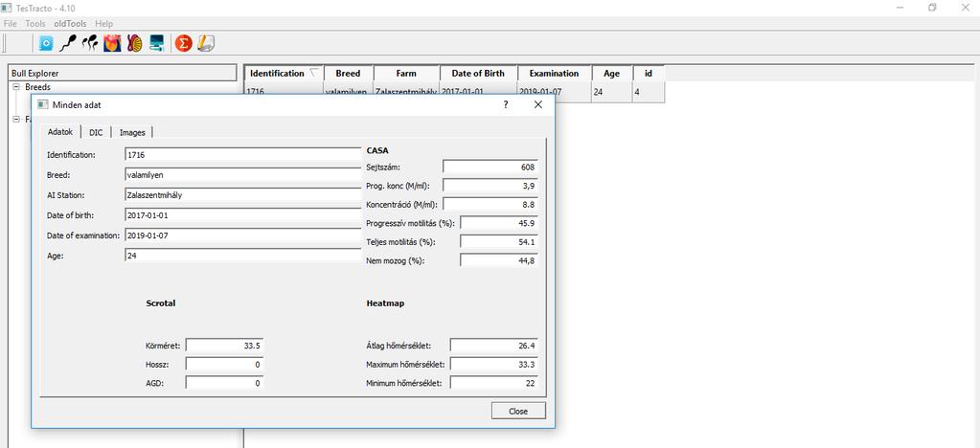The image size is (980, 448).
Task: Click the Date of examination field
Action: click(242, 235)
